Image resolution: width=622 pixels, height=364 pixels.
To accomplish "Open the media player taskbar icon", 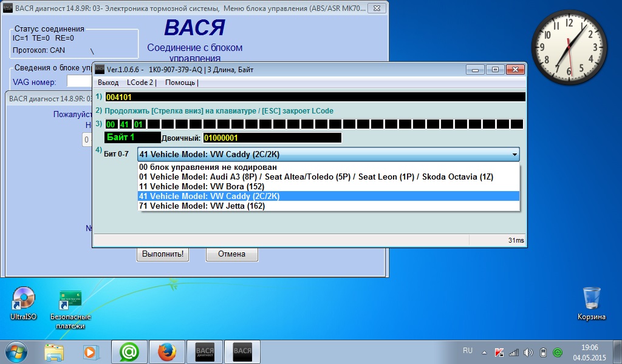I will pos(90,352).
